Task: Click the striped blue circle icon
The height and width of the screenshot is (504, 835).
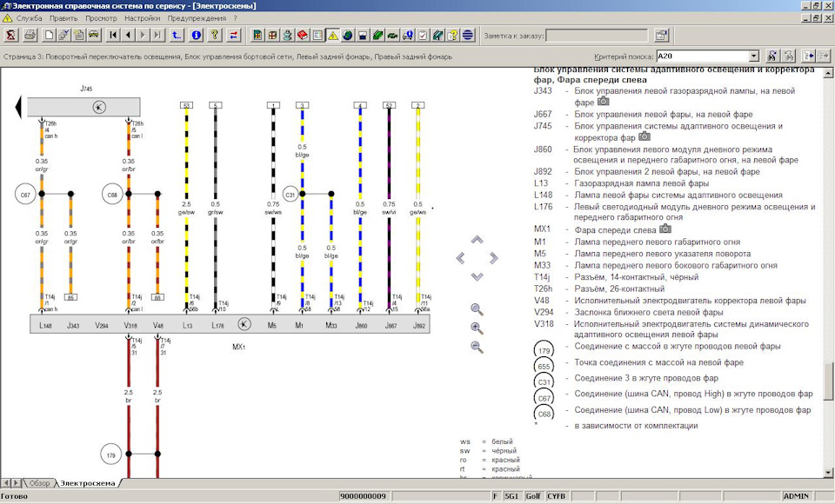Action: coord(468,36)
